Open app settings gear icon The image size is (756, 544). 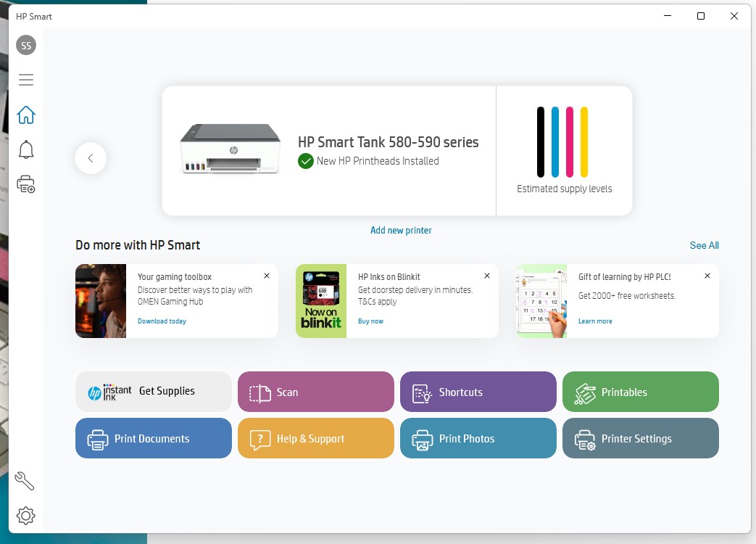tap(25, 516)
